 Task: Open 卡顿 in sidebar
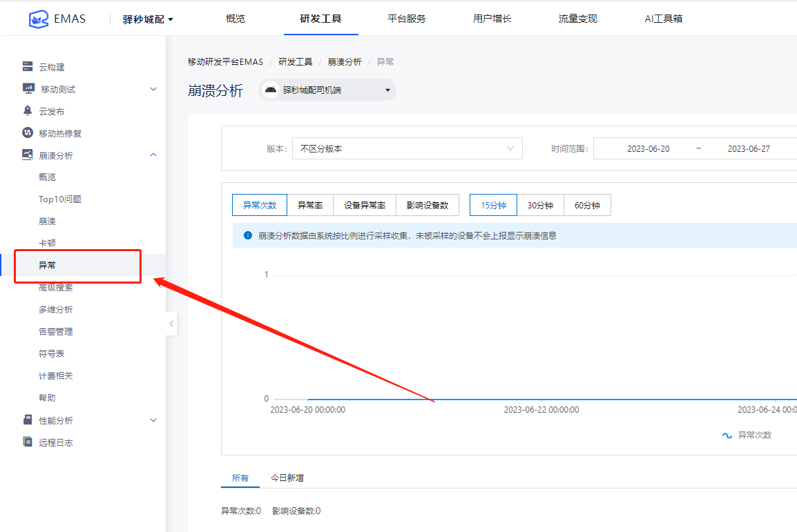[47, 243]
